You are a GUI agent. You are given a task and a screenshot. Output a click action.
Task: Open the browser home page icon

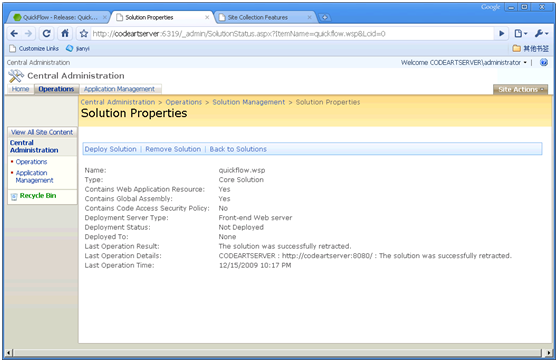(x=65, y=33)
